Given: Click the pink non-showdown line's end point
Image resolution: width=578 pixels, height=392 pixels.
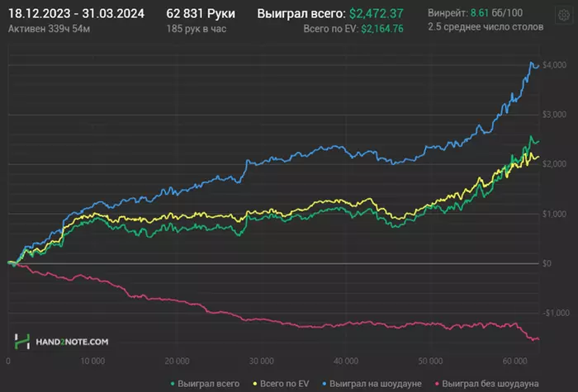Looking at the screenshot, I should [538, 339].
